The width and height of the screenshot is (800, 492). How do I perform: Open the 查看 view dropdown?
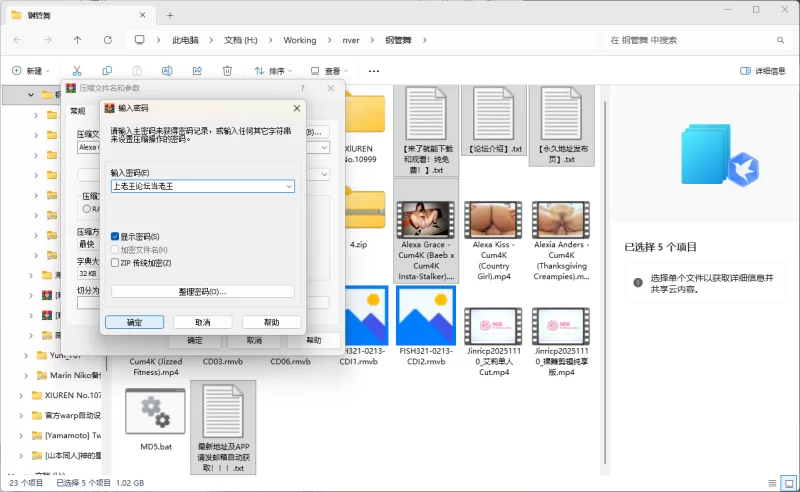[329, 71]
